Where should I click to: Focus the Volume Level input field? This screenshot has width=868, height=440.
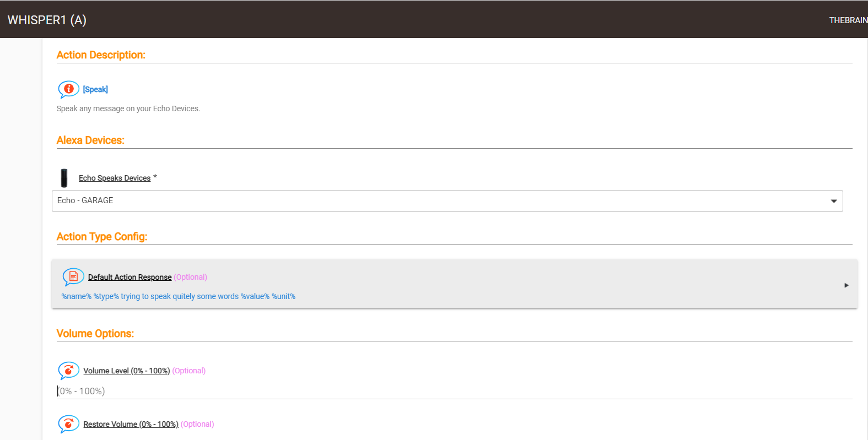coord(454,391)
